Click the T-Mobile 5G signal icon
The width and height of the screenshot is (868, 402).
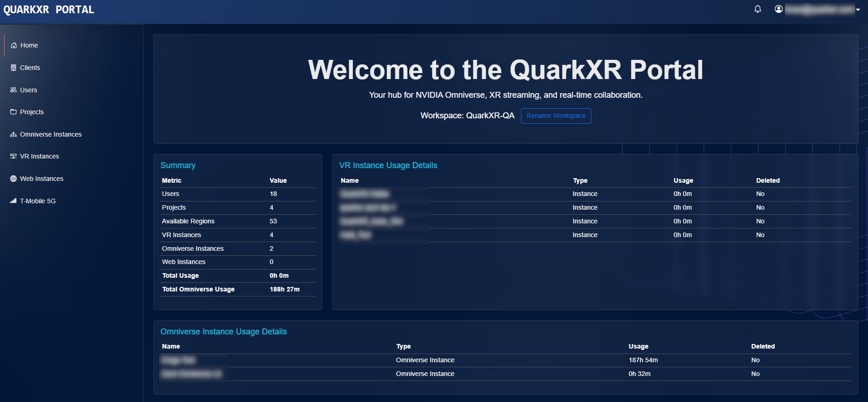point(13,201)
